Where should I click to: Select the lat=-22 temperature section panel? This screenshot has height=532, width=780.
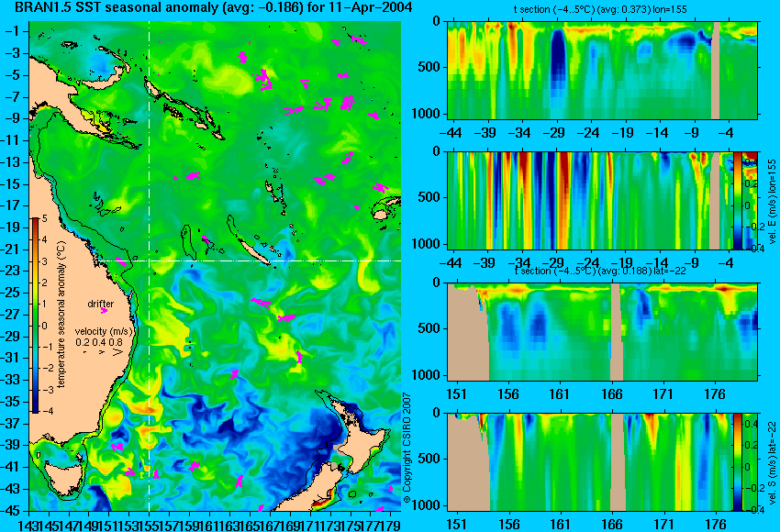tap(603, 332)
